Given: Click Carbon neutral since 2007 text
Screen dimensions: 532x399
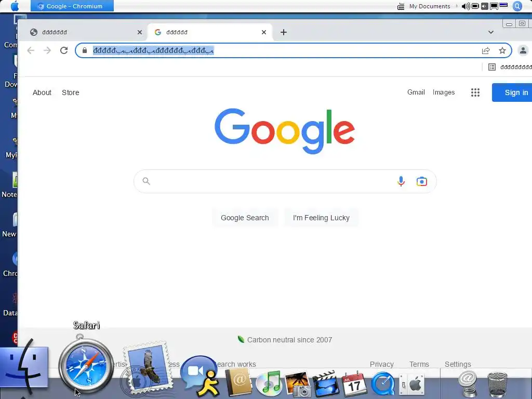Looking at the screenshot, I should click(289, 340).
